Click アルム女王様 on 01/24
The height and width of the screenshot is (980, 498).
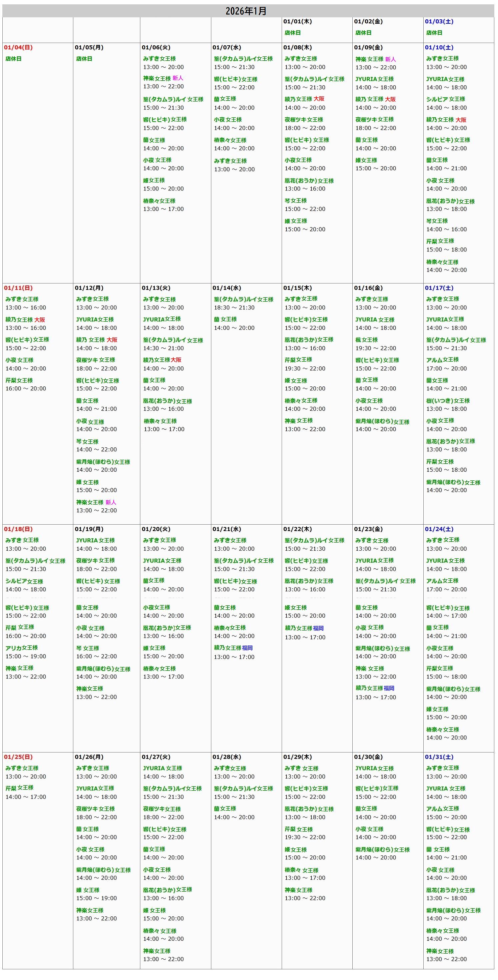click(x=442, y=581)
